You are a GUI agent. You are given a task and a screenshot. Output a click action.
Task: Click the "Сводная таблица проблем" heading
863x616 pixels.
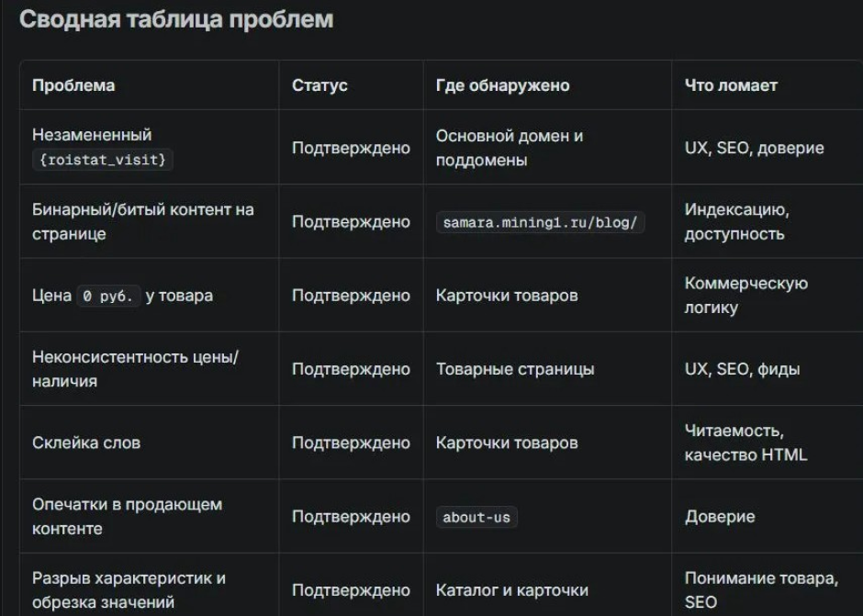coord(176,19)
